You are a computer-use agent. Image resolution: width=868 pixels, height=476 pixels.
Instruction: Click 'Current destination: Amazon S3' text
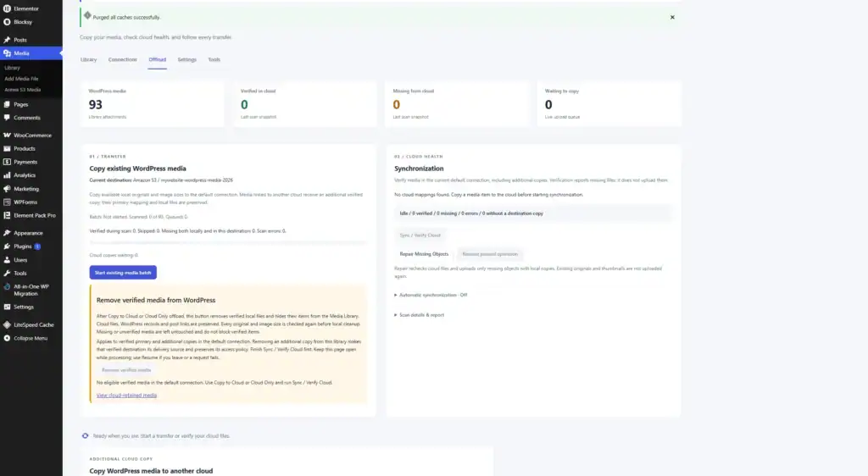coord(161,180)
